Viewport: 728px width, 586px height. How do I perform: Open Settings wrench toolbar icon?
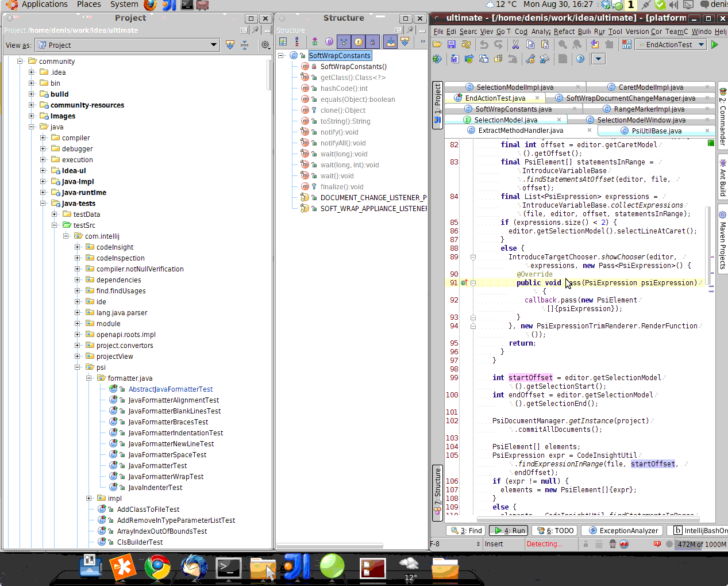(530, 59)
